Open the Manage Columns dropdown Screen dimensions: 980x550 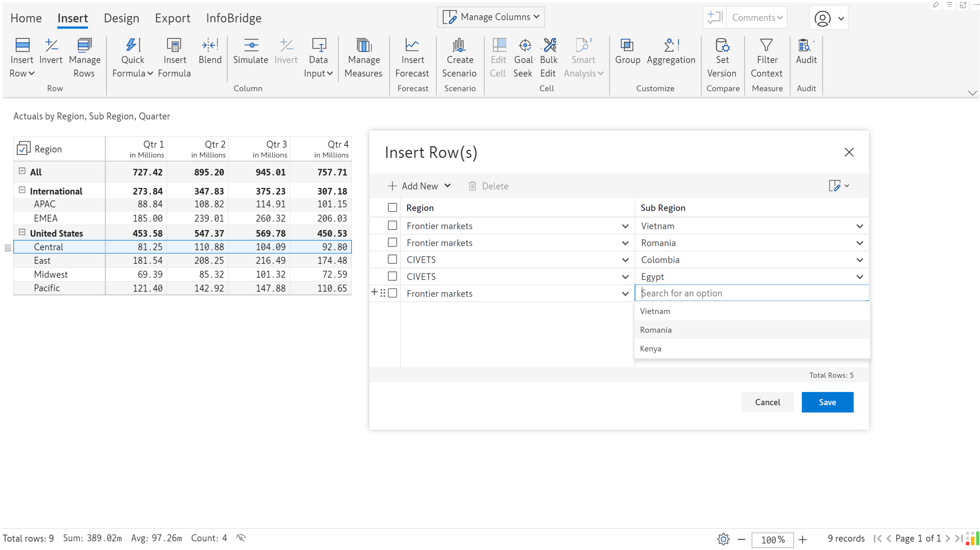491,17
